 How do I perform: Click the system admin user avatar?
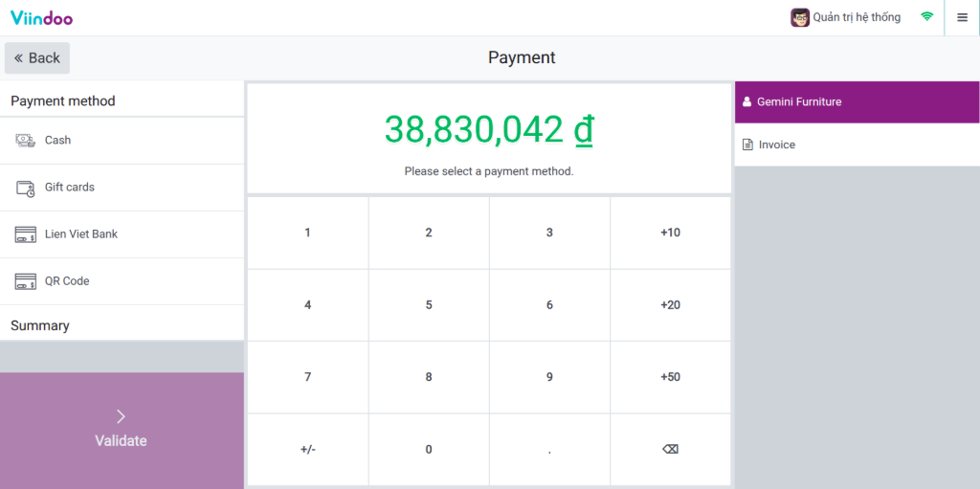tap(800, 17)
